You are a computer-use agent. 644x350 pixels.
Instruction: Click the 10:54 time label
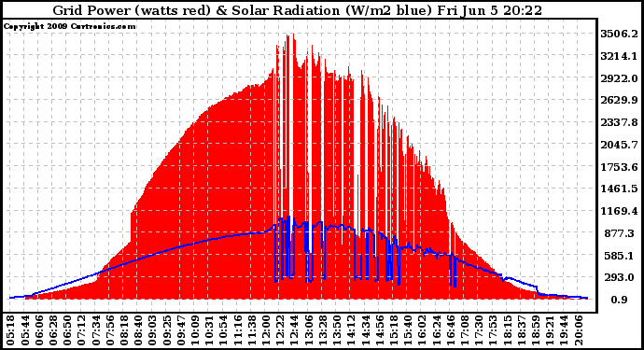coord(223,330)
